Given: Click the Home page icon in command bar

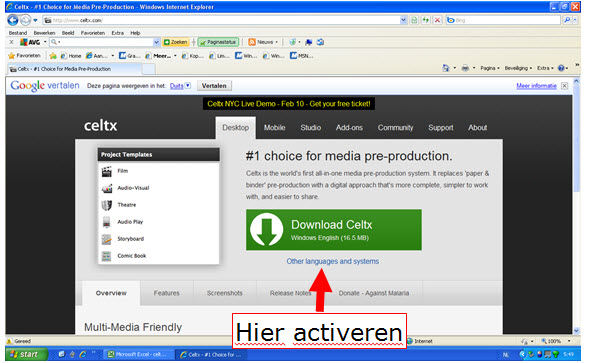Looking at the screenshot, I should pos(446,68).
